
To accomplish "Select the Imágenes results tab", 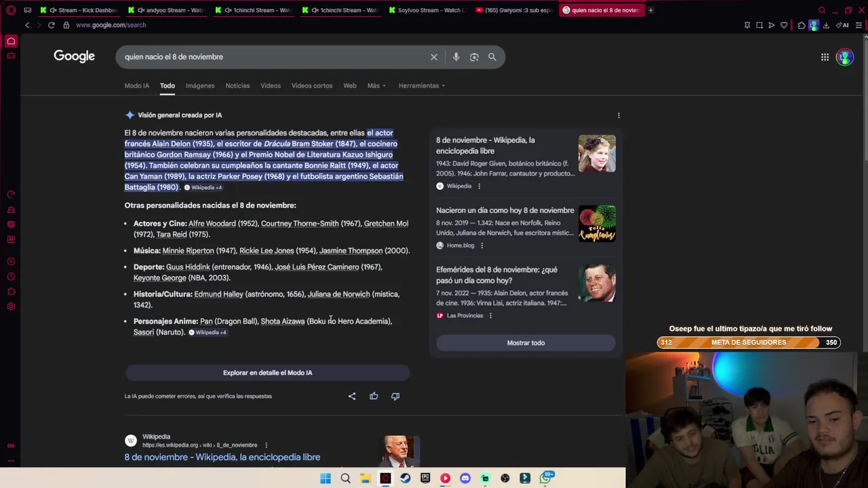I will [x=200, y=85].
